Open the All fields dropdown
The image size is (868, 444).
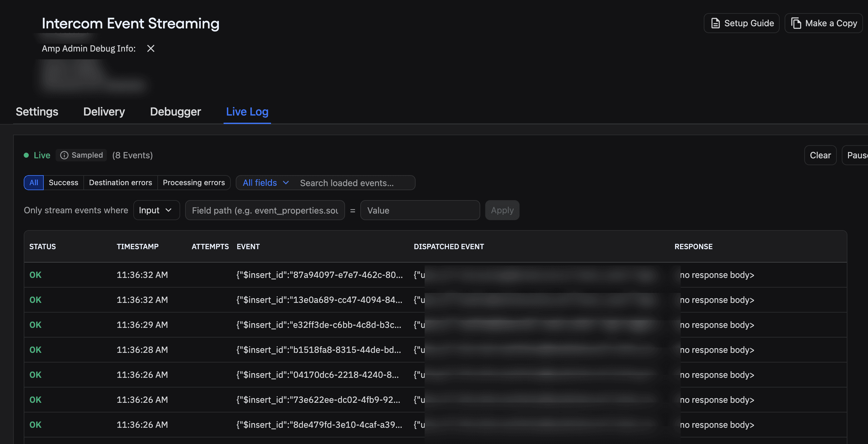pyautogui.click(x=265, y=183)
